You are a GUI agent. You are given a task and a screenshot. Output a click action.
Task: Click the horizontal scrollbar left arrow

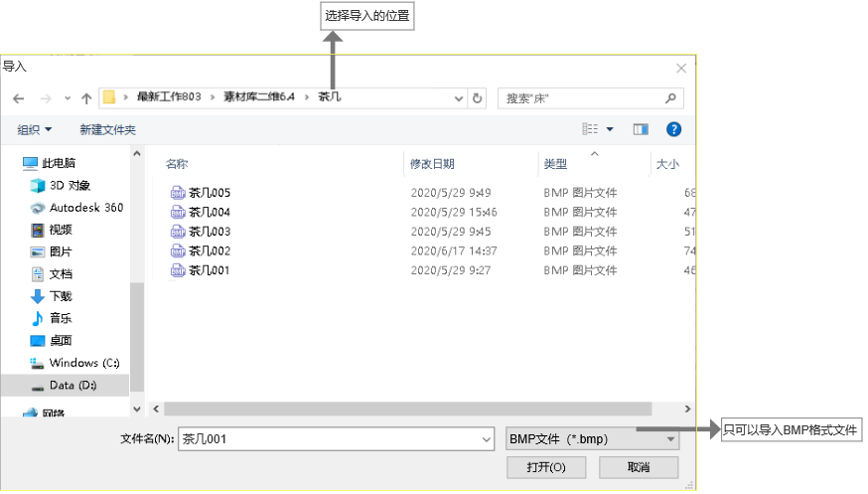156,409
